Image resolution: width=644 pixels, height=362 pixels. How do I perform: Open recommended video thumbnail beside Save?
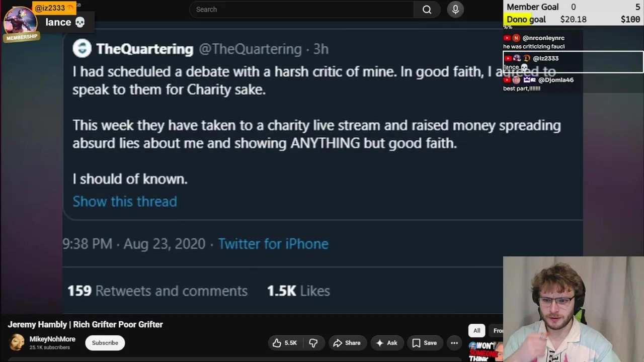[486, 351]
